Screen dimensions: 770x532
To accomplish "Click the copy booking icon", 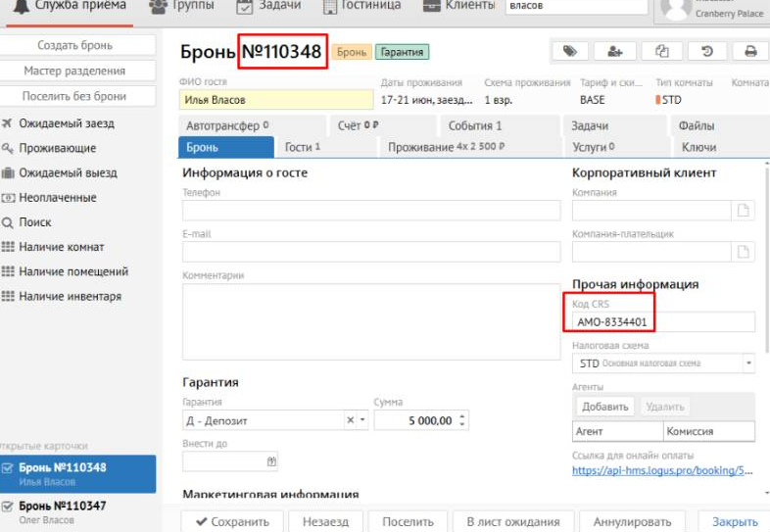I will pyautogui.click(x=661, y=52).
